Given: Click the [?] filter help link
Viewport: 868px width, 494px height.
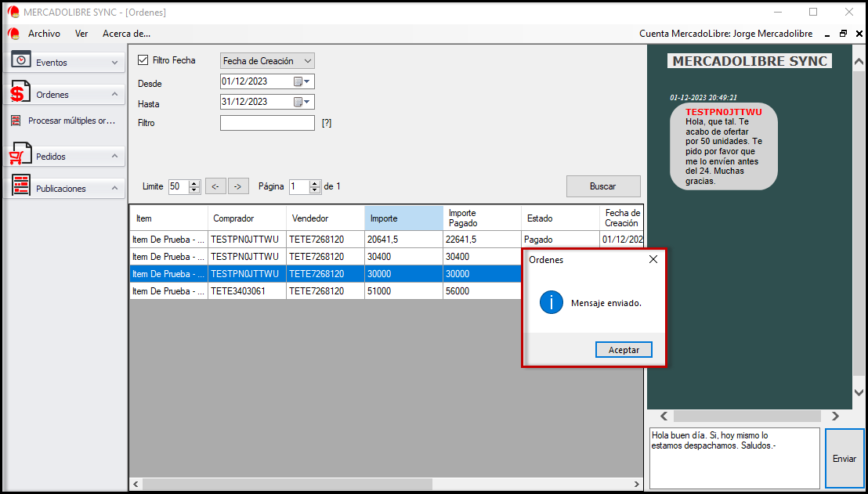Looking at the screenshot, I should pos(327,123).
